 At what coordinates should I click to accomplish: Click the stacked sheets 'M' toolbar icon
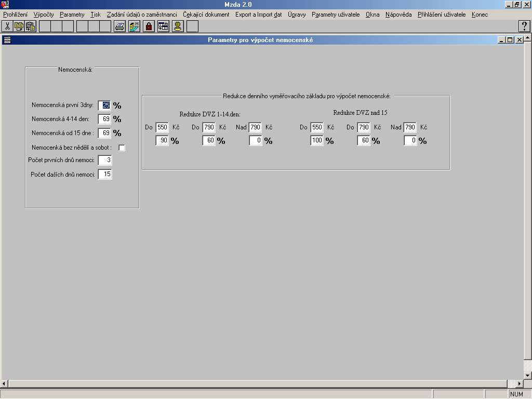135,26
